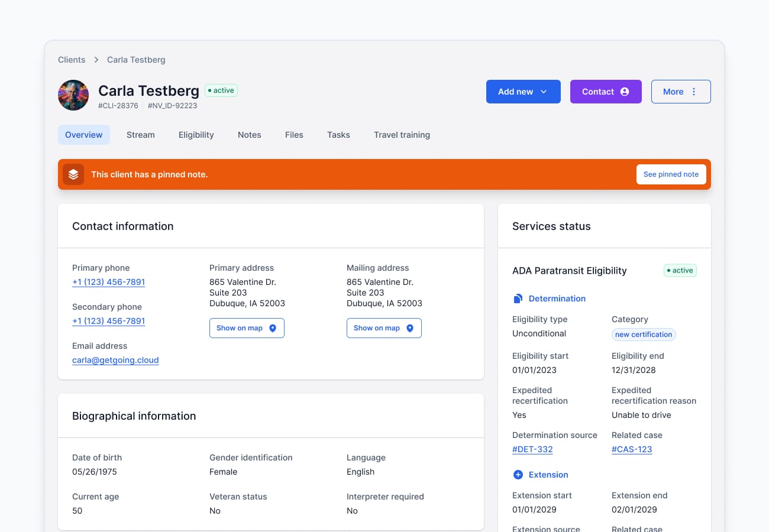
Task: Show mailing address on map
Action: point(384,328)
